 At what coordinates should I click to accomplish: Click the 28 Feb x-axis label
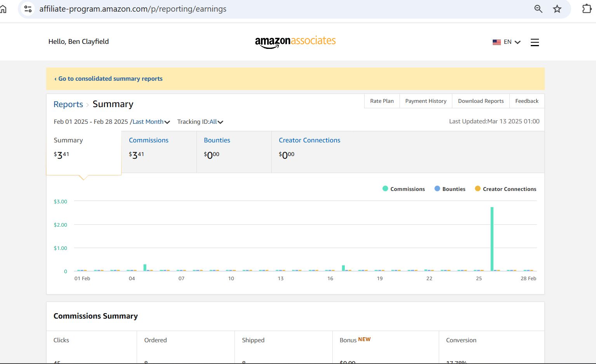click(528, 278)
